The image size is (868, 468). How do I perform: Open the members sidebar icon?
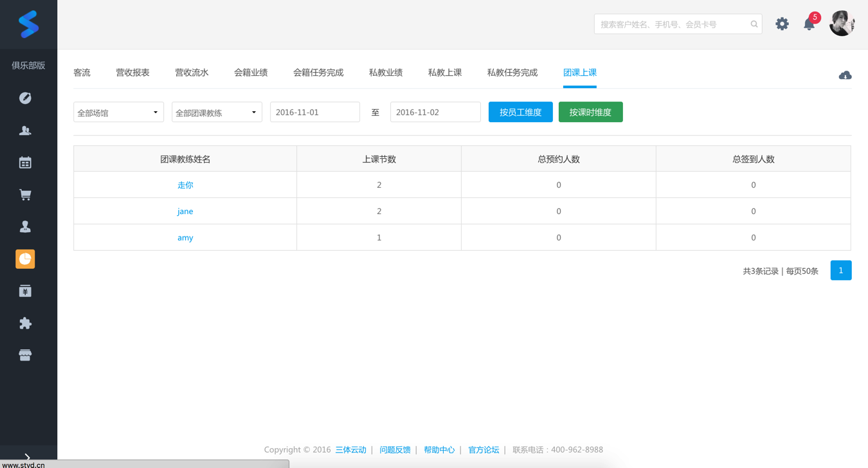(x=25, y=130)
